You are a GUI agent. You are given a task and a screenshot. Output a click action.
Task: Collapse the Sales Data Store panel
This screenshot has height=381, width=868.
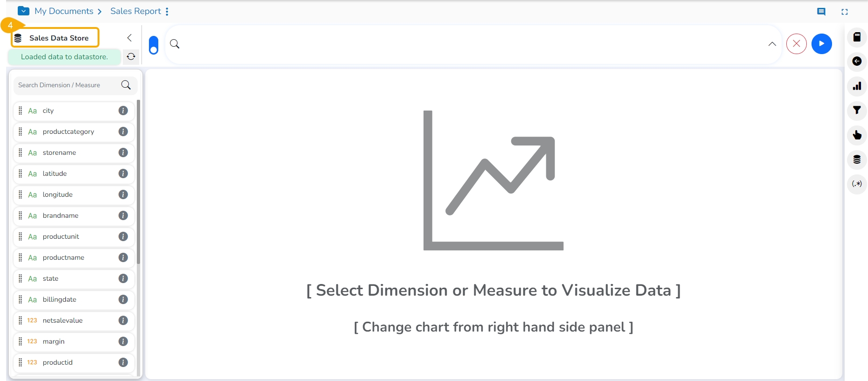point(129,38)
